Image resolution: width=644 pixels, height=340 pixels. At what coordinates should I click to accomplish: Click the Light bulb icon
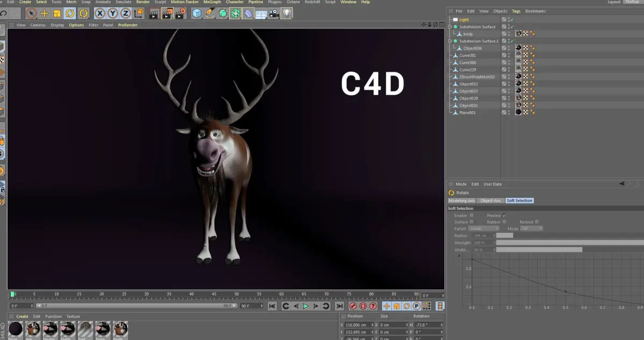[x=287, y=13]
